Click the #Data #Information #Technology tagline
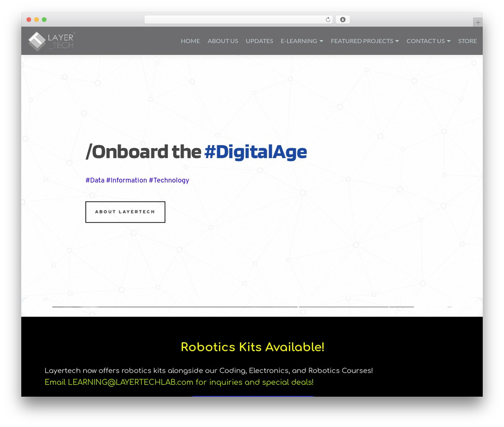The height and width of the screenshot is (427, 504). pyautogui.click(x=137, y=180)
